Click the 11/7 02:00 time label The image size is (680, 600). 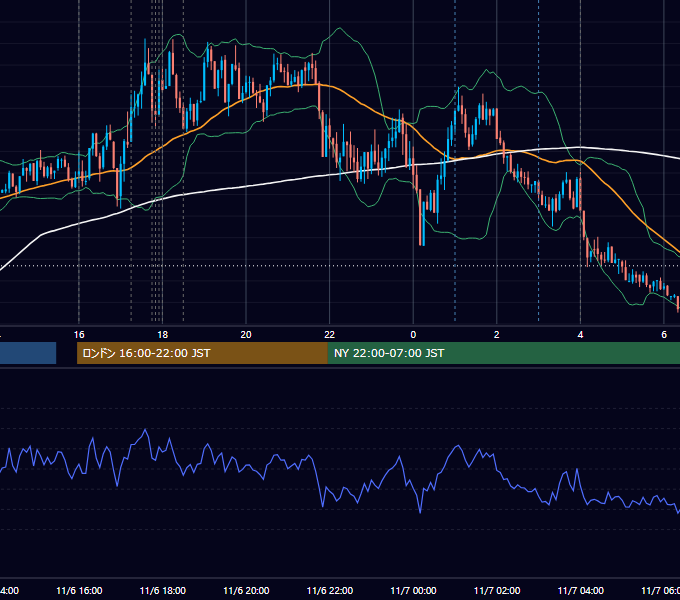click(497, 591)
